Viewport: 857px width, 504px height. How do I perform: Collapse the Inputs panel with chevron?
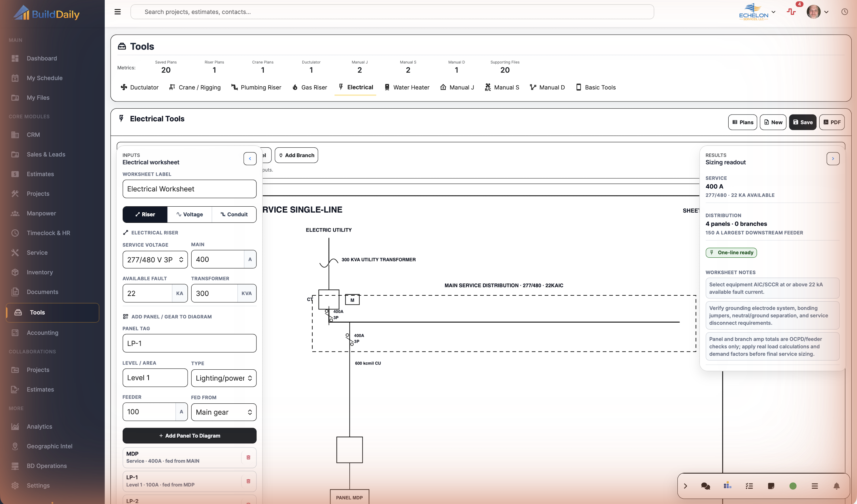pos(250,158)
